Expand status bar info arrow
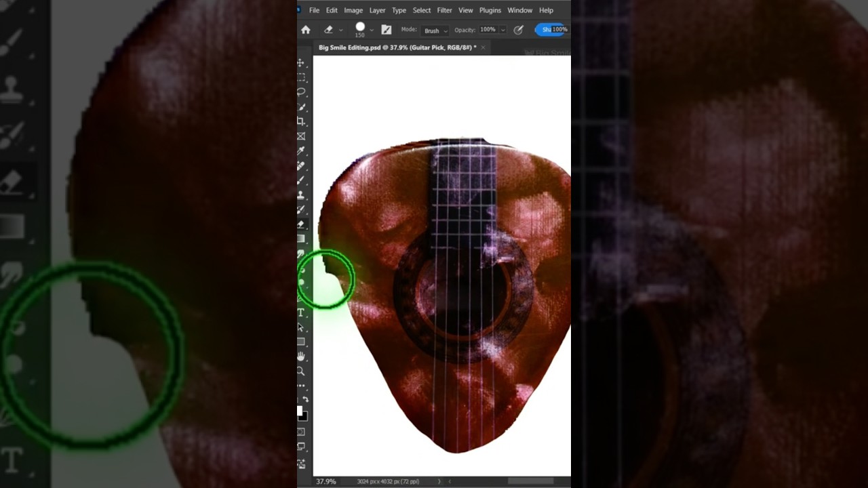Screen dimensions: 868x488 point(439,481)
